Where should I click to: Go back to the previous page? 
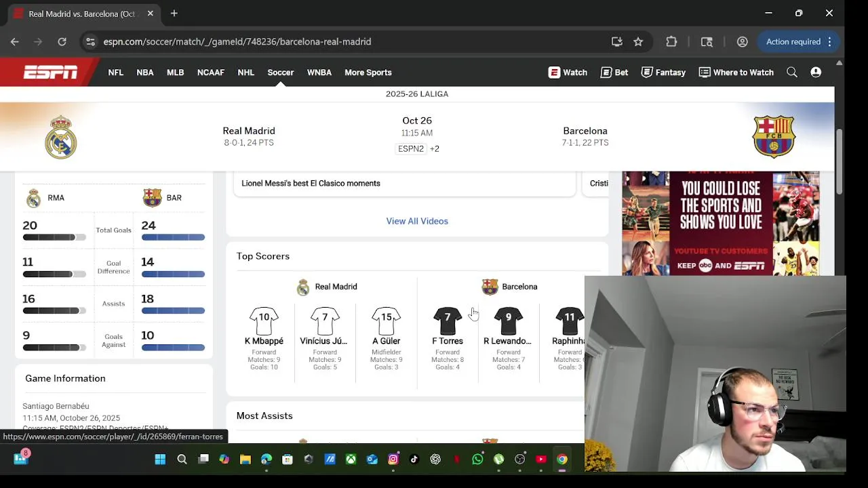tap(15, 41)
